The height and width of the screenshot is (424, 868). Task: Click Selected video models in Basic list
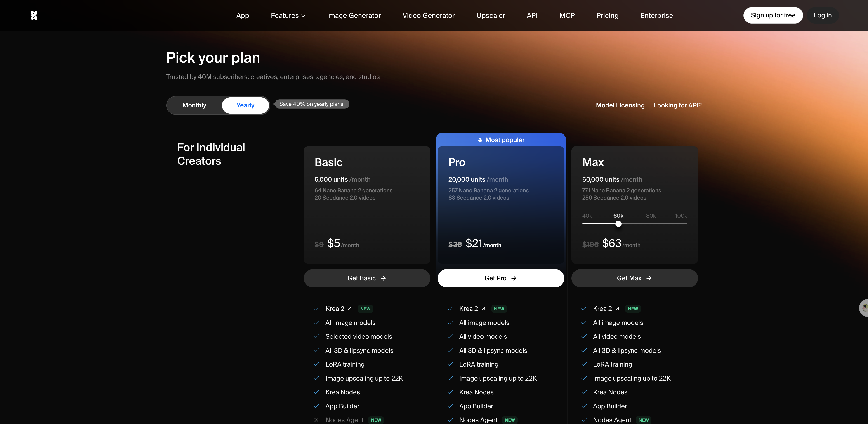(x=359, y=337)
